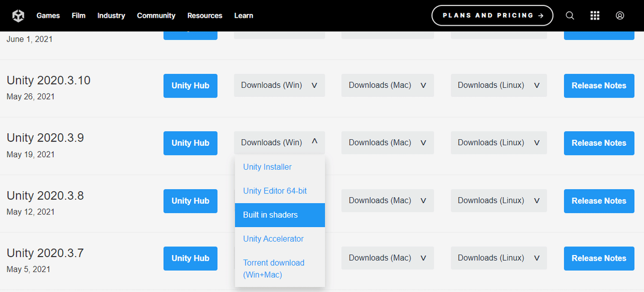Click Unity Hub for Unity 2020.3.10
The height and width of the screenshot is (292, 644).
(x=191, y=86)
